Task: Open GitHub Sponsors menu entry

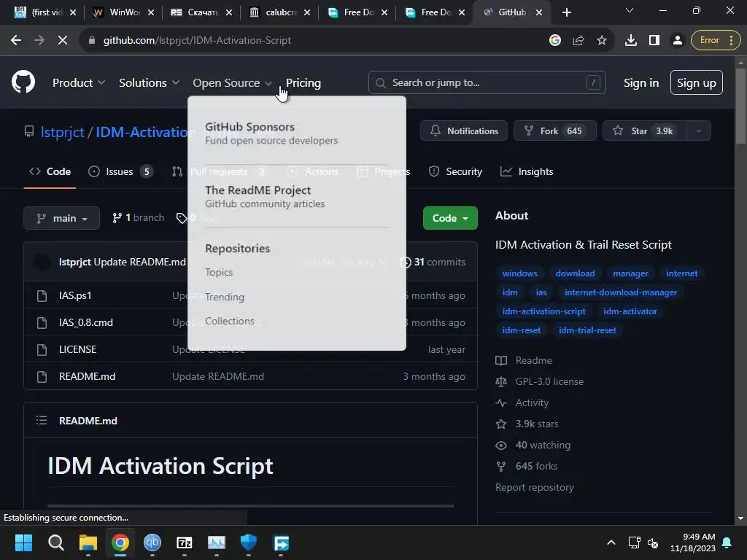Action: [271, 133]
